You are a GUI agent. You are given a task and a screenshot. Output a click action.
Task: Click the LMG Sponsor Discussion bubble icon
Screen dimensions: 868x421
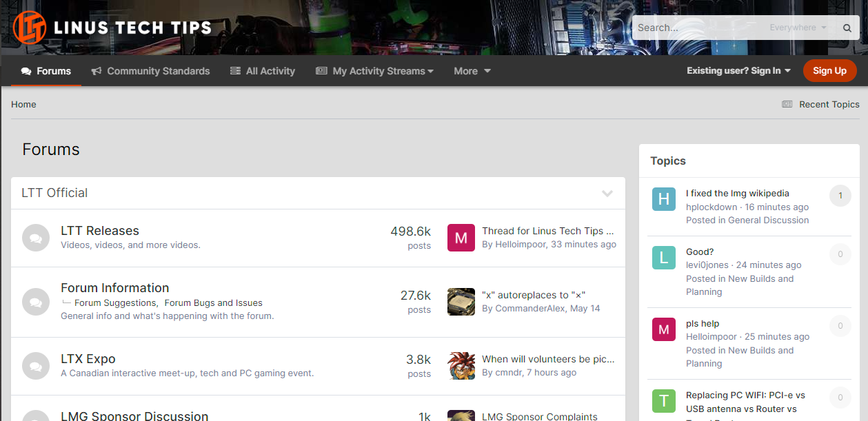(36, 415)
